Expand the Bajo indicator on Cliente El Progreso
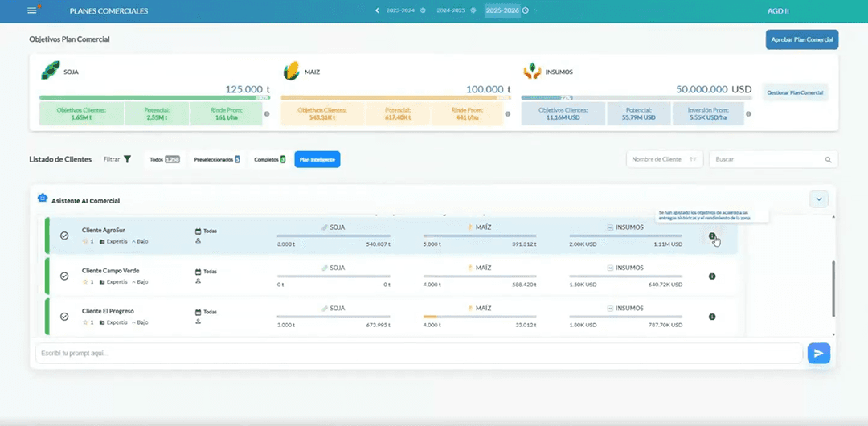The width and height of the screenshot is (868, 426). coord(140,322)
